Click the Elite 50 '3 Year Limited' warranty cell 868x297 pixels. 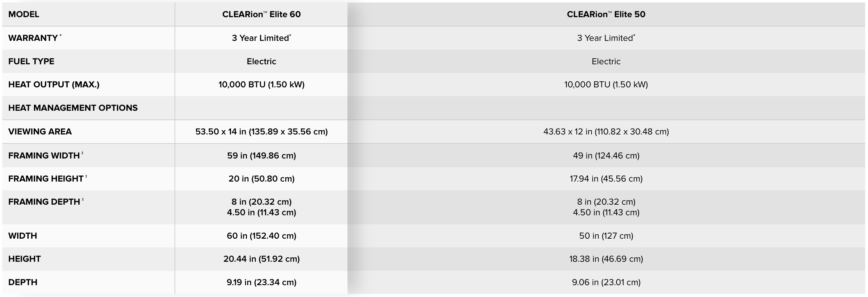(606, 38)
